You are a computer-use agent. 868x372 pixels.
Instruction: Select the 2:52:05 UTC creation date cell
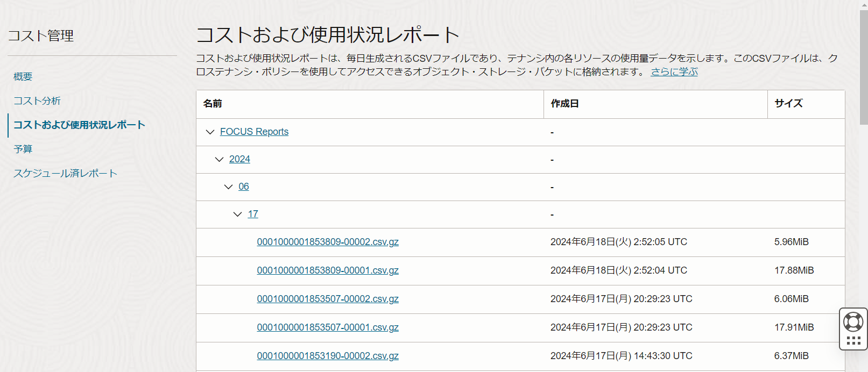pyautogui.click(x=619, y=242)
